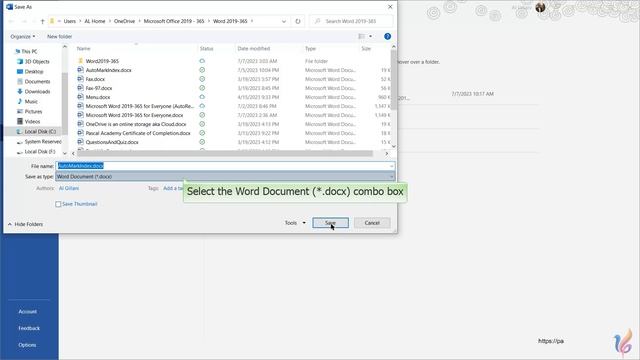Viewport: 640px width, 360px height.
Task: Select the AutoMarkIndex.docx file icon
Action: [80, 70]
